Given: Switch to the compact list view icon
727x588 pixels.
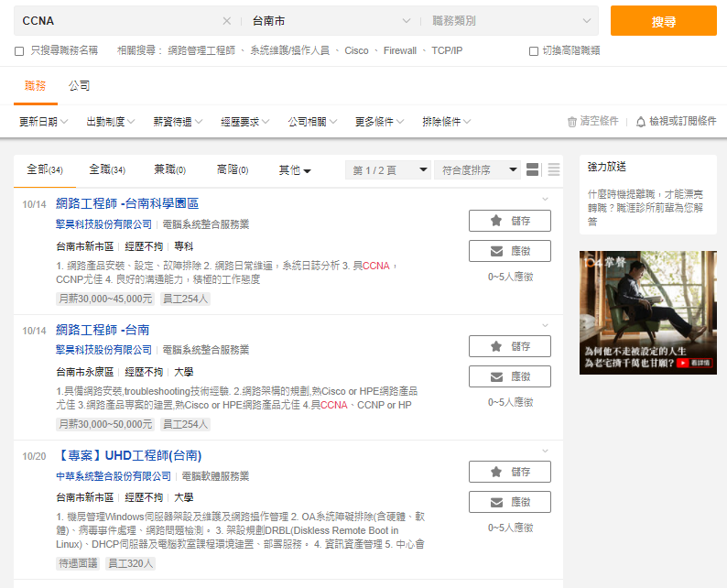Looking at the screenshot, I should tap(553, 169).
